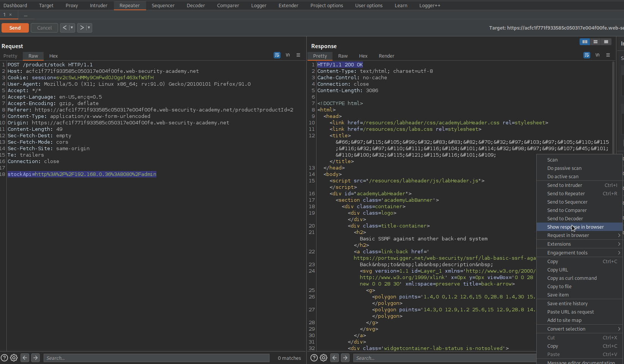The image size is (624, 364).
Task: Open the Response Render view
Action: (386, 56)
